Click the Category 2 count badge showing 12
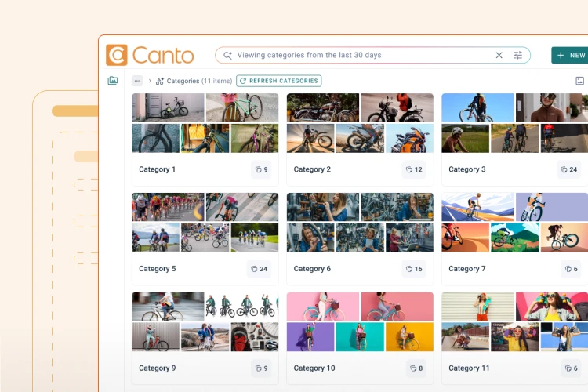 tap(415, 169)
